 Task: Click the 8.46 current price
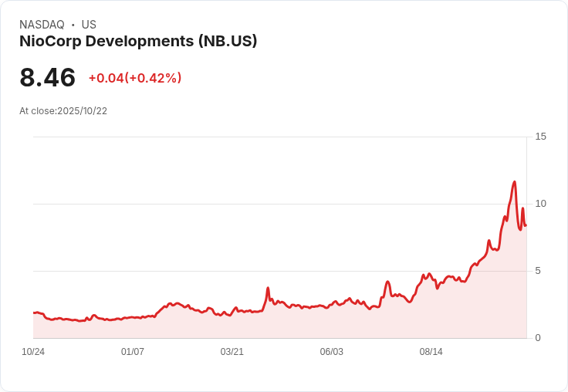click(47, 77)
